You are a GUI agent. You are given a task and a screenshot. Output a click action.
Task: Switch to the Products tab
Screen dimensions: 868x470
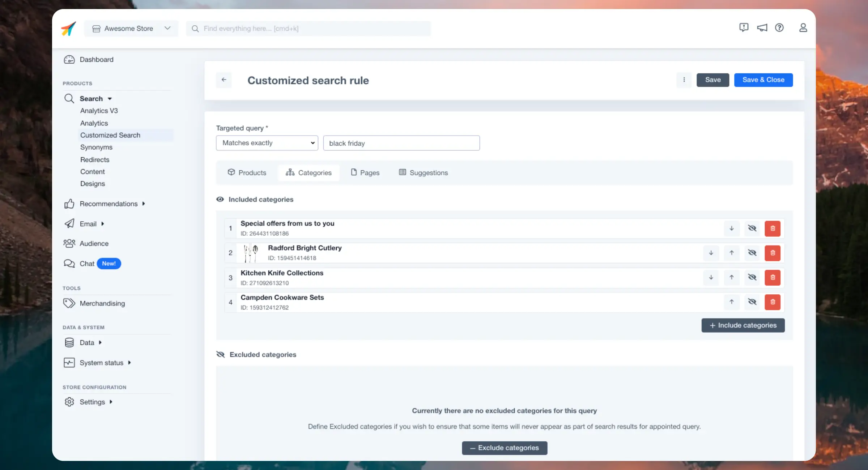tap(247, 172)
